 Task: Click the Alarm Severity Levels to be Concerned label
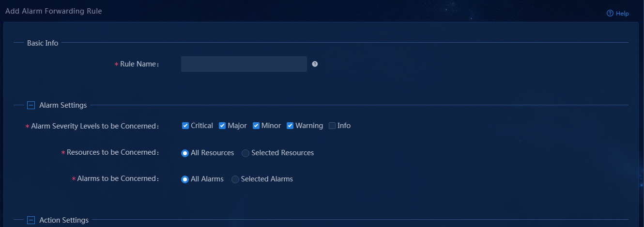(95, 126)
